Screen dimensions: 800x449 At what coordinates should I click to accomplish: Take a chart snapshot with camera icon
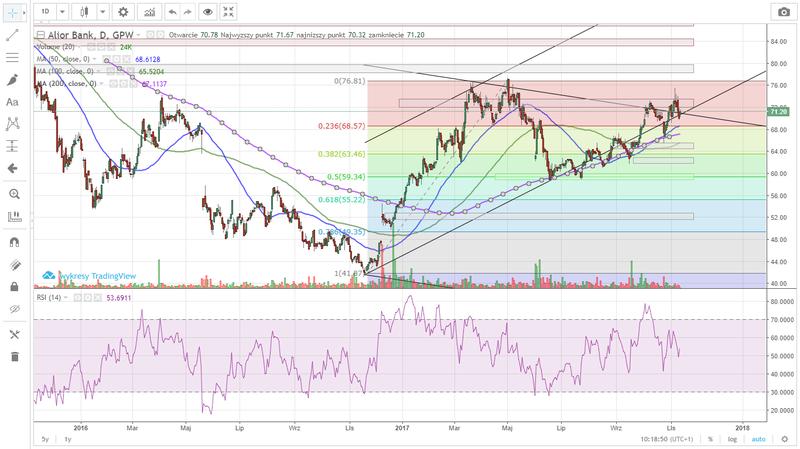(783, 13)
